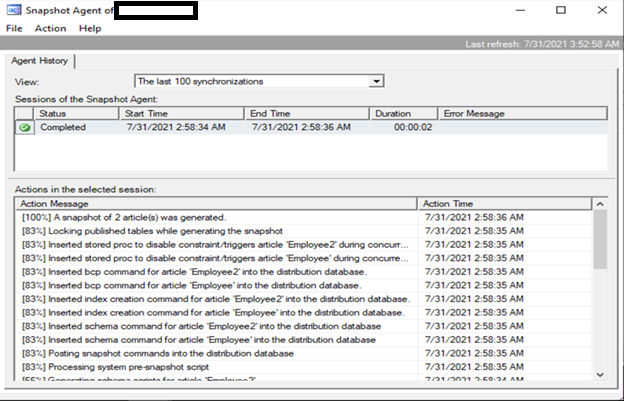
Task: Open the Action menu
Action: pyautogui.click(x=50, y=28)
